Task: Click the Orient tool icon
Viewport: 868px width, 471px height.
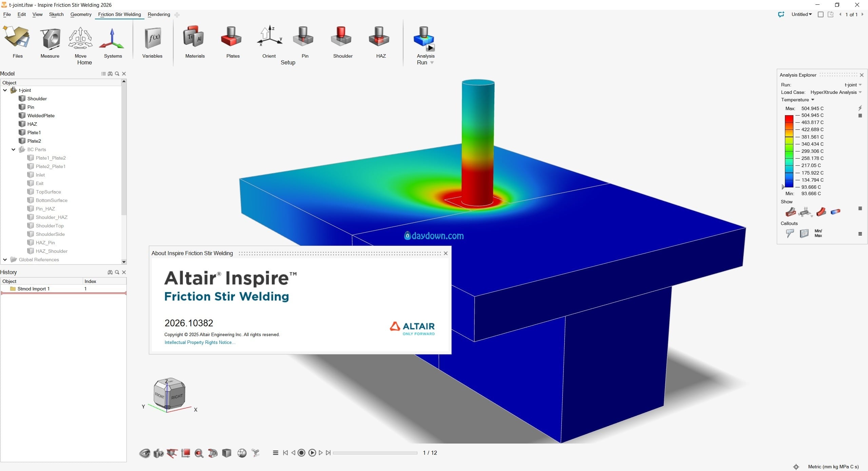Action: point(269,38)
